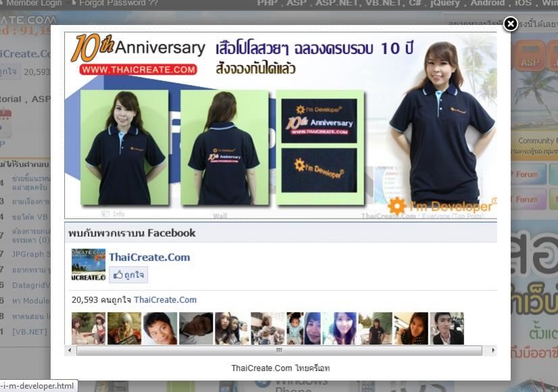Viewport: 558px width, 392px height.
Task: Click the tilted dark face fan avatar
Action: (x=196, y=329)
